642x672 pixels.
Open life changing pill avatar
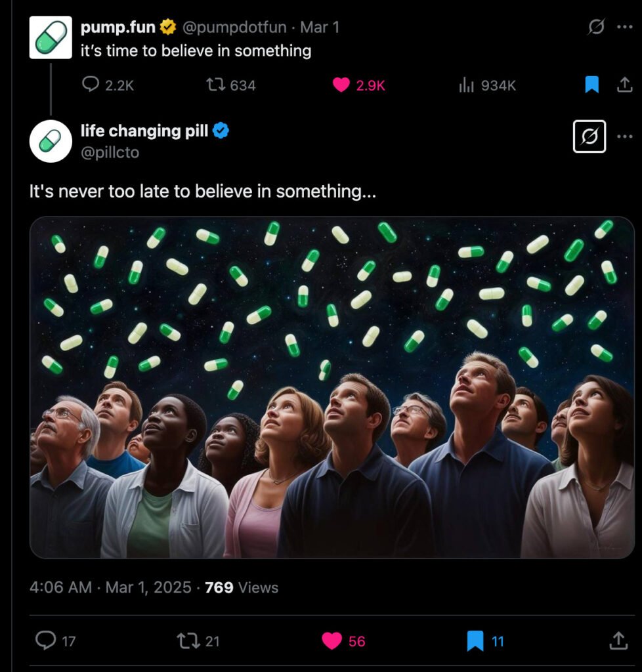[51, 142]
